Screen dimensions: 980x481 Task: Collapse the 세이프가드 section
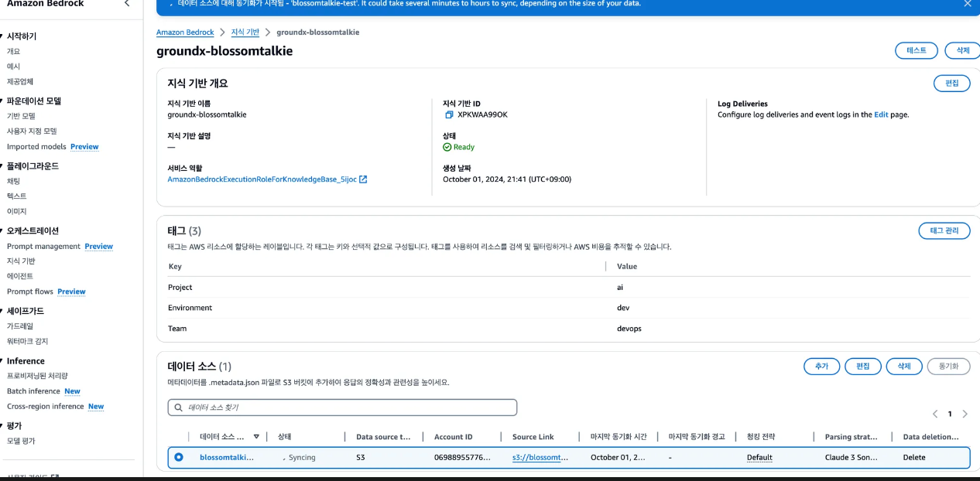[2, 311]
